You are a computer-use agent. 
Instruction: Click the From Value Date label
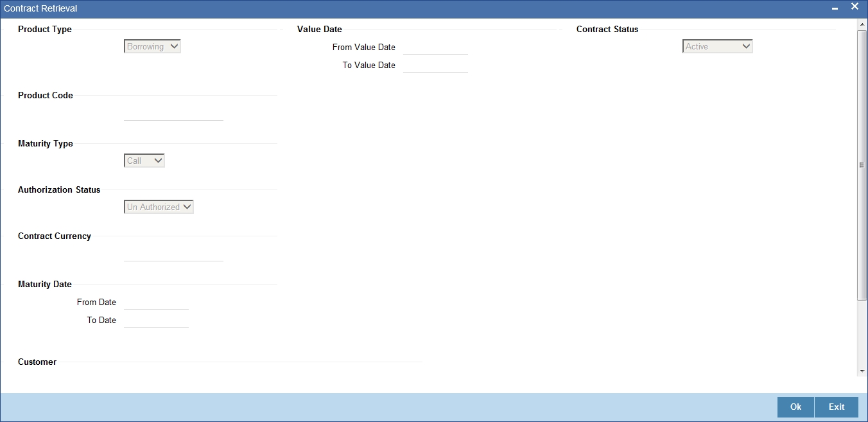coord(364,47)
